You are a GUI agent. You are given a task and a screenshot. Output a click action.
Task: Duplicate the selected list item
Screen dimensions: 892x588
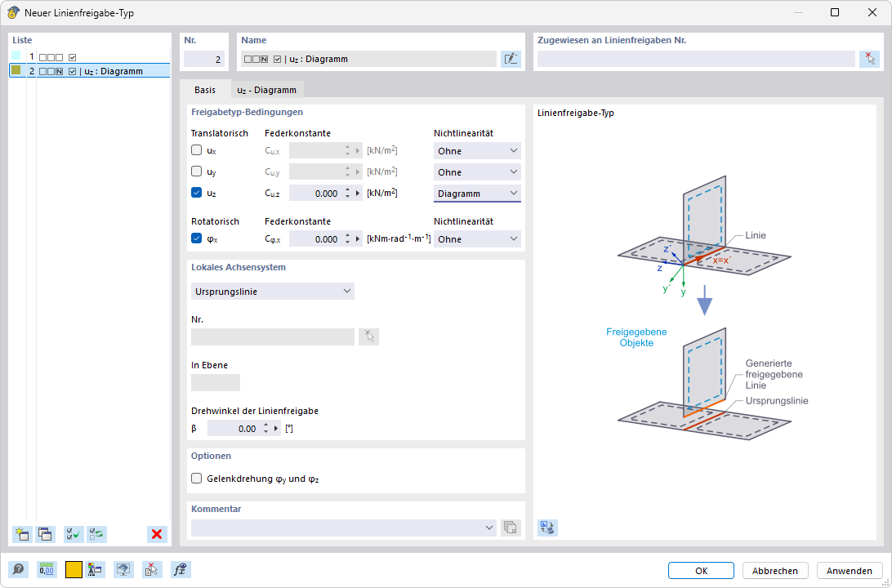(x=44, y=534)
